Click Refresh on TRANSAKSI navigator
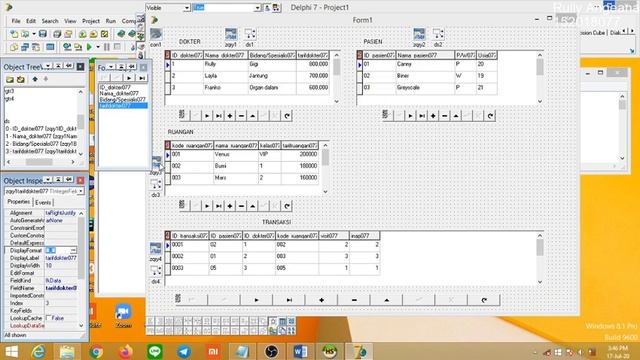This screenshot has height=360, width=640. 484,300
